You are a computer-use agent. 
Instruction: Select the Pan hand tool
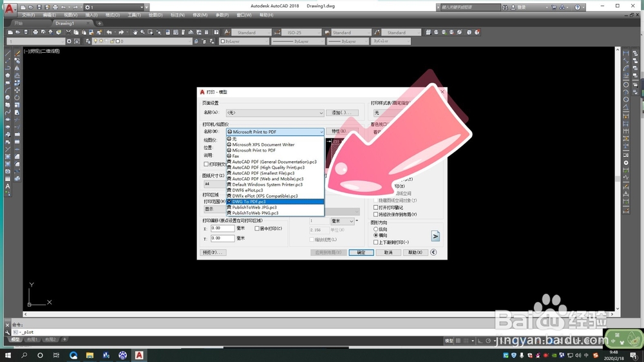pos(135,32)
